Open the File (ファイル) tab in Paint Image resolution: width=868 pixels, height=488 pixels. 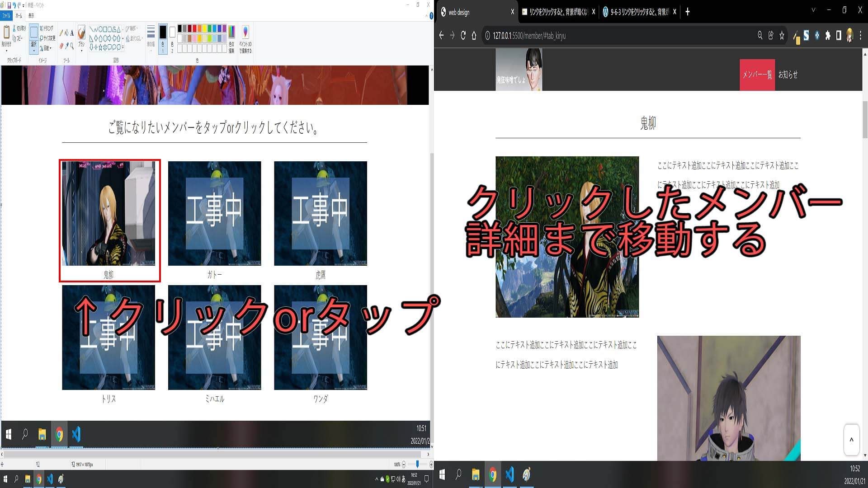click(6, 16)
